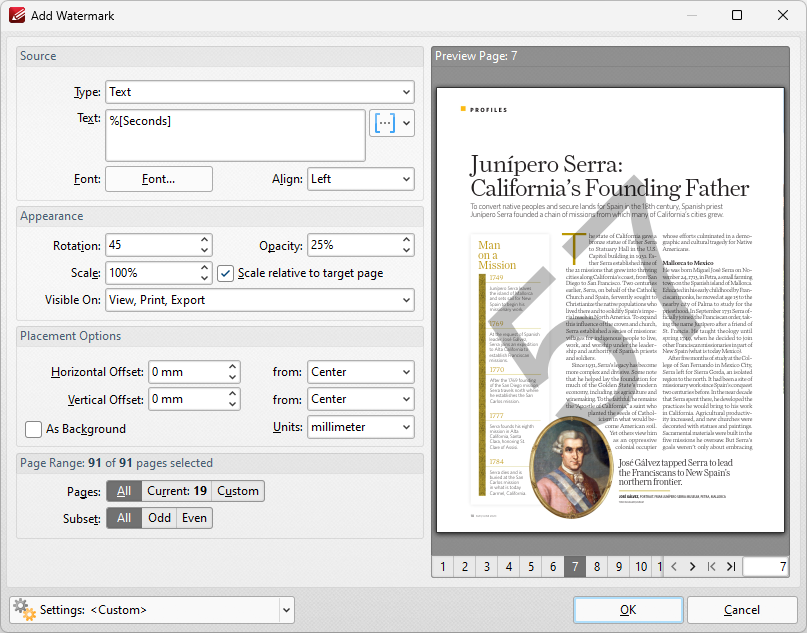Click the preview page number field
Screen dimensions: 807x633
click(x=766, y=567)
